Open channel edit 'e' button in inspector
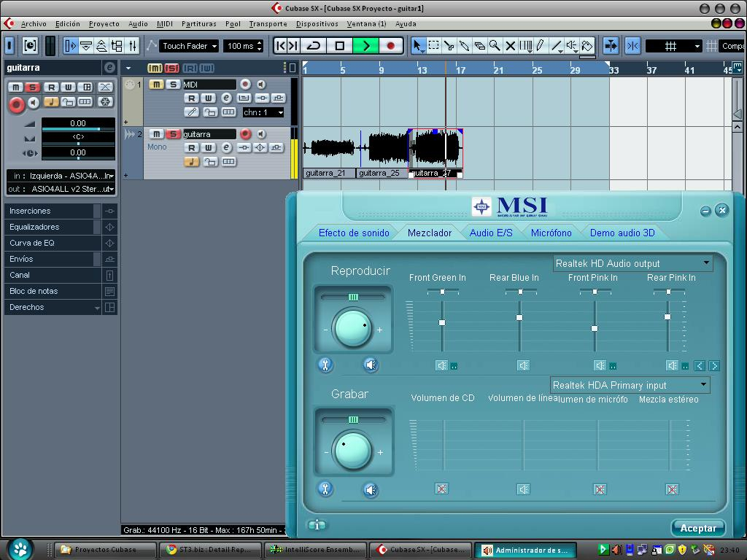Screen dimensions: 747x560 109,68
